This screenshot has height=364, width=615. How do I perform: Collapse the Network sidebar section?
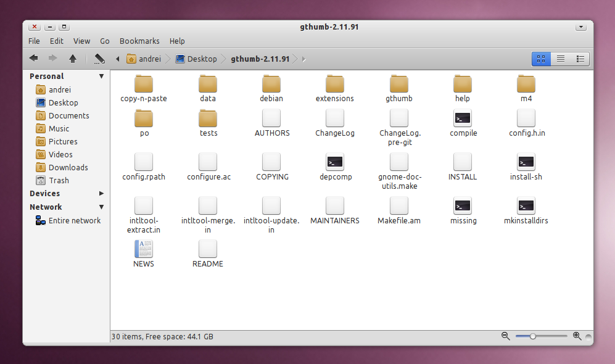[102, 207]
